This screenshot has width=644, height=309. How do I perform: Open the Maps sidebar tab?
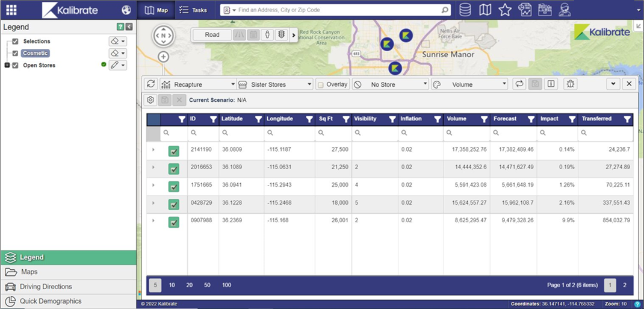(x=68, y=272)
